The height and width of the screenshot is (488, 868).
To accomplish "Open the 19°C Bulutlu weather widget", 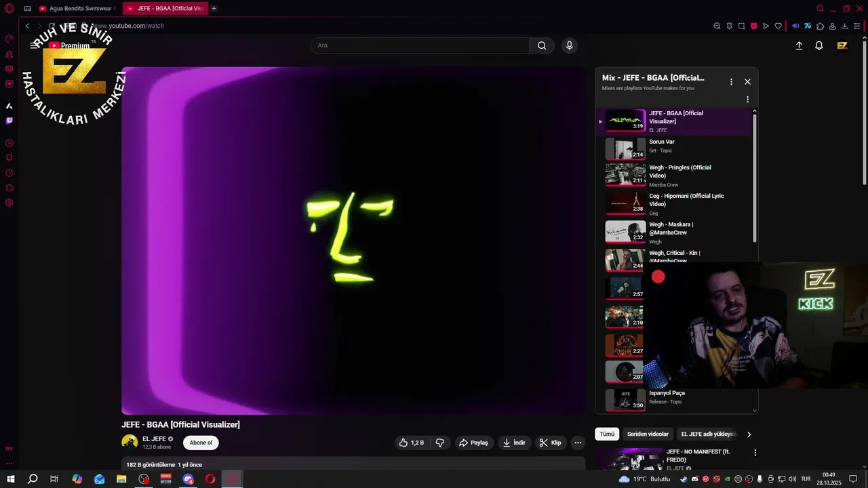I will [644, 479].
